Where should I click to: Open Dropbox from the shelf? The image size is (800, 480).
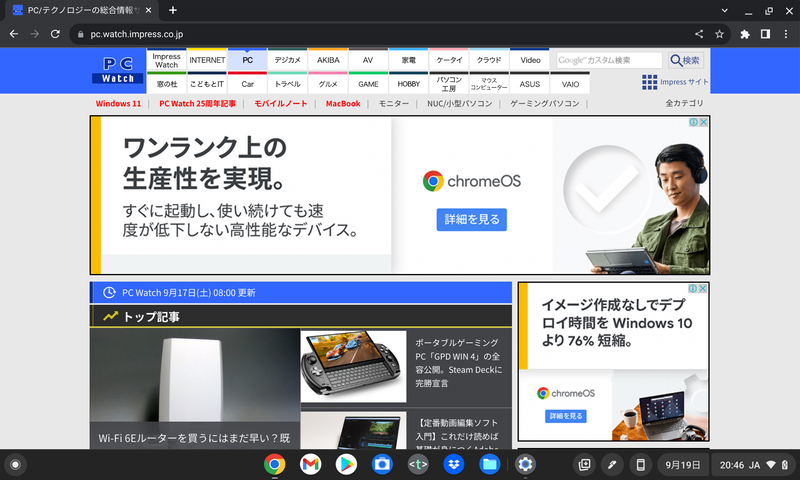(x=454, y=464)
